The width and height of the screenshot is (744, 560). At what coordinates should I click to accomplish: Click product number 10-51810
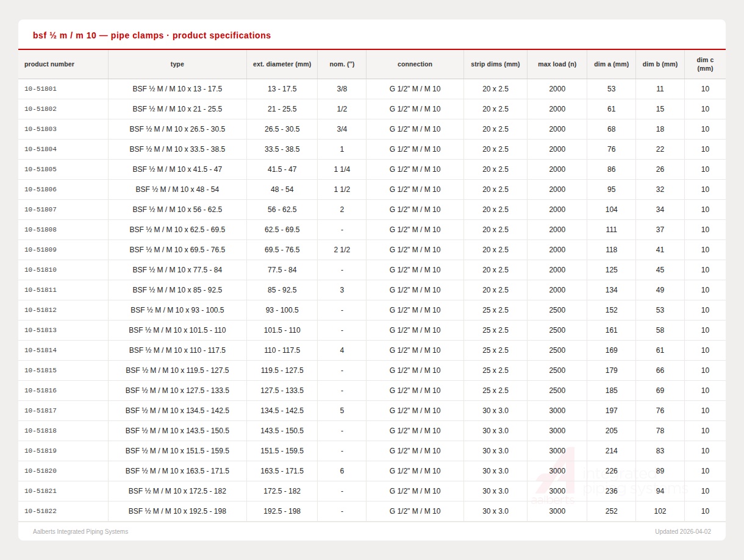click(x=40, y=270)
